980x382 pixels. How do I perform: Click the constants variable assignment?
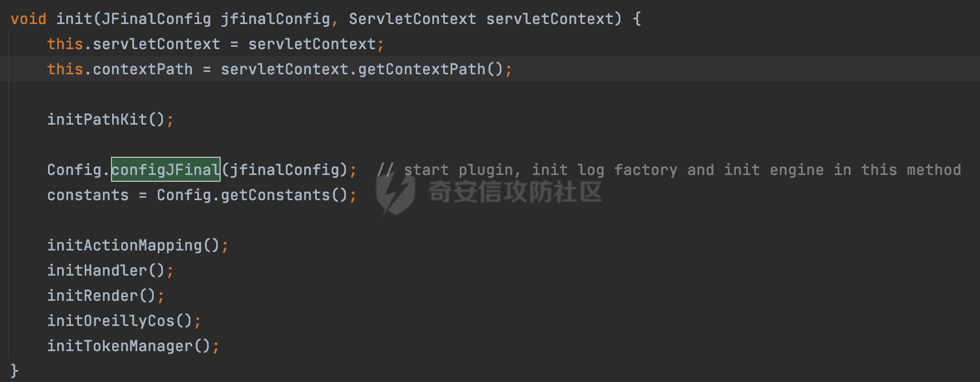(x=87, y=195)
